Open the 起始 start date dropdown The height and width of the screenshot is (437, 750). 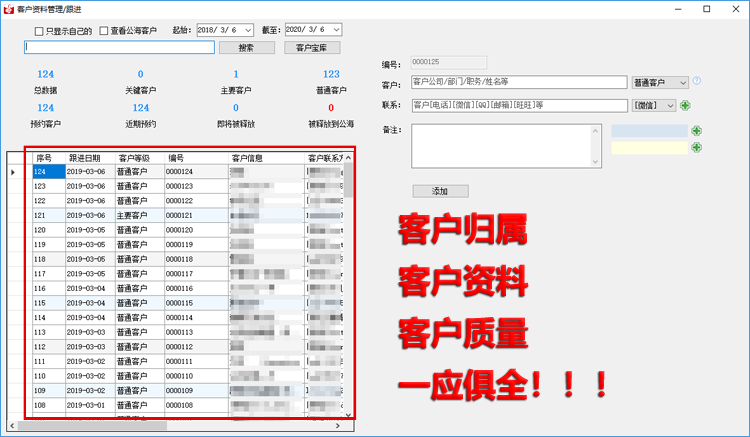click(248, 31)
